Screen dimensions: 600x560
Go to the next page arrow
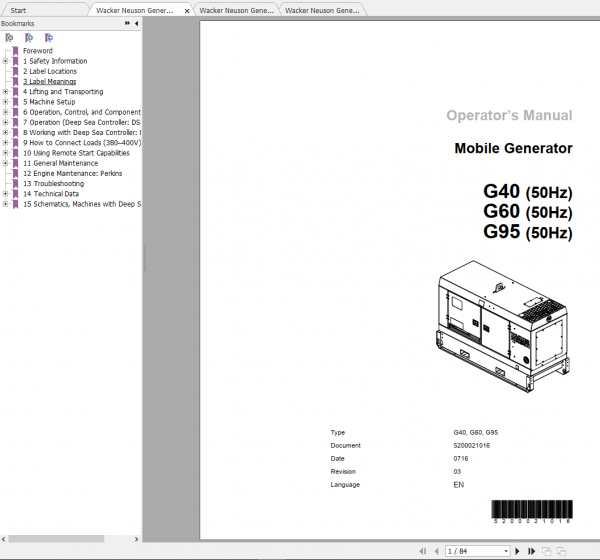[x=517, y=551]
